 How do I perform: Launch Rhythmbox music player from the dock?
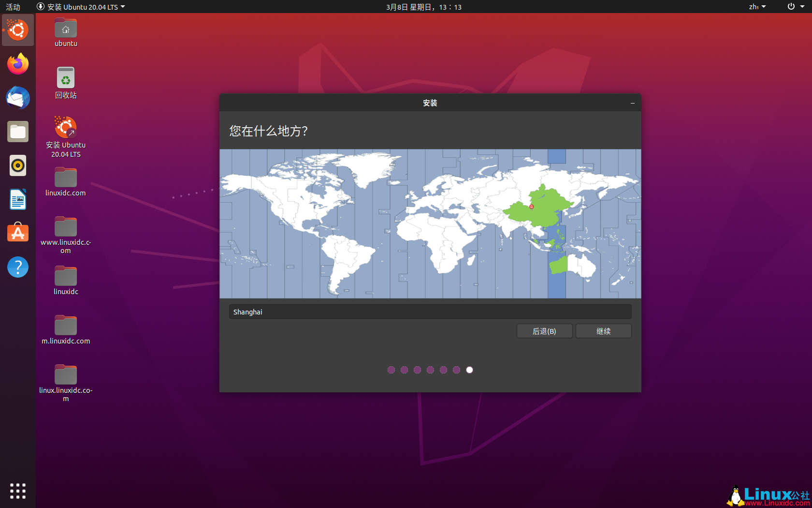pos(17,165)
